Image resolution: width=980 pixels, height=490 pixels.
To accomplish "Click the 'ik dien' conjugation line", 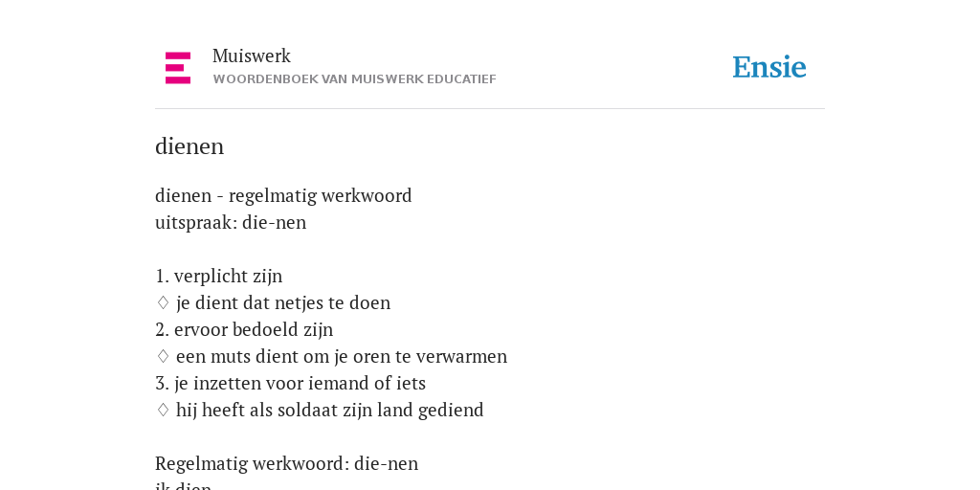I will 183,485.
